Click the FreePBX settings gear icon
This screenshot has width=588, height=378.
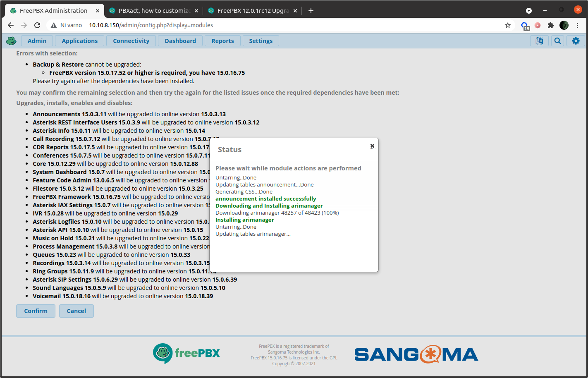point(576,41)
